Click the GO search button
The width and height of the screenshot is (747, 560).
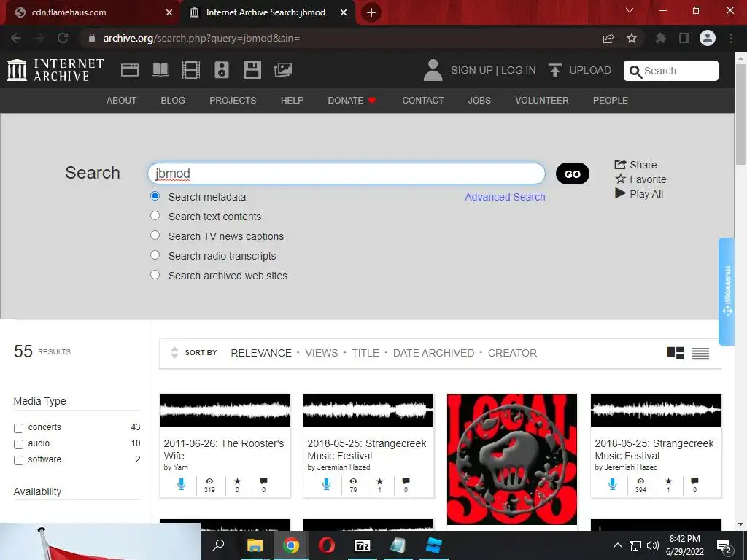[x=573, y=174]
